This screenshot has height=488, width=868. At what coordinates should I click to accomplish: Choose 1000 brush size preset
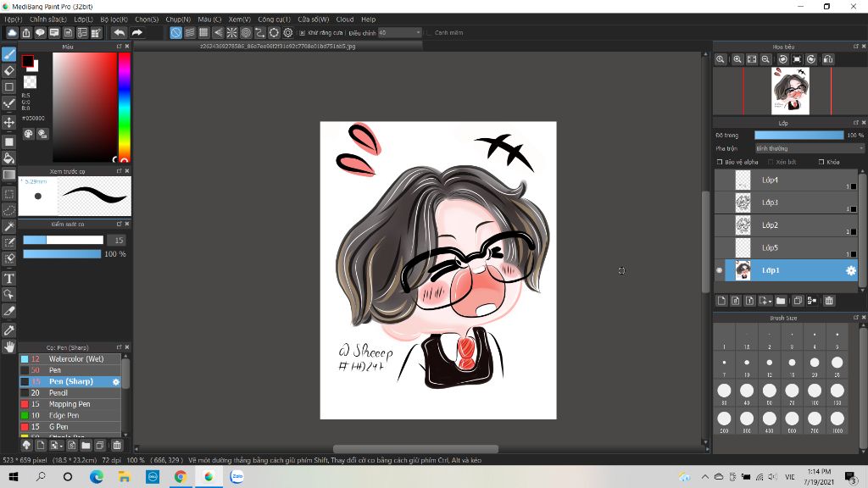pyautogui.click(x=837, y=421)
